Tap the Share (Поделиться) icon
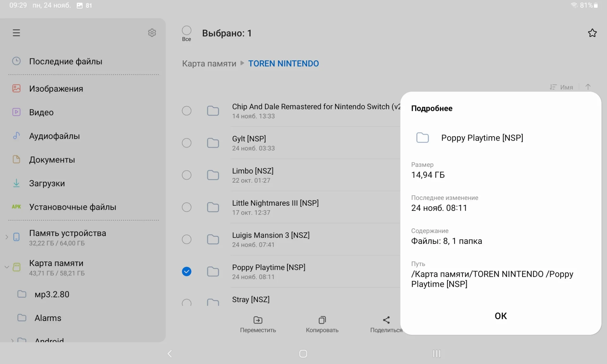 (386, 320)
